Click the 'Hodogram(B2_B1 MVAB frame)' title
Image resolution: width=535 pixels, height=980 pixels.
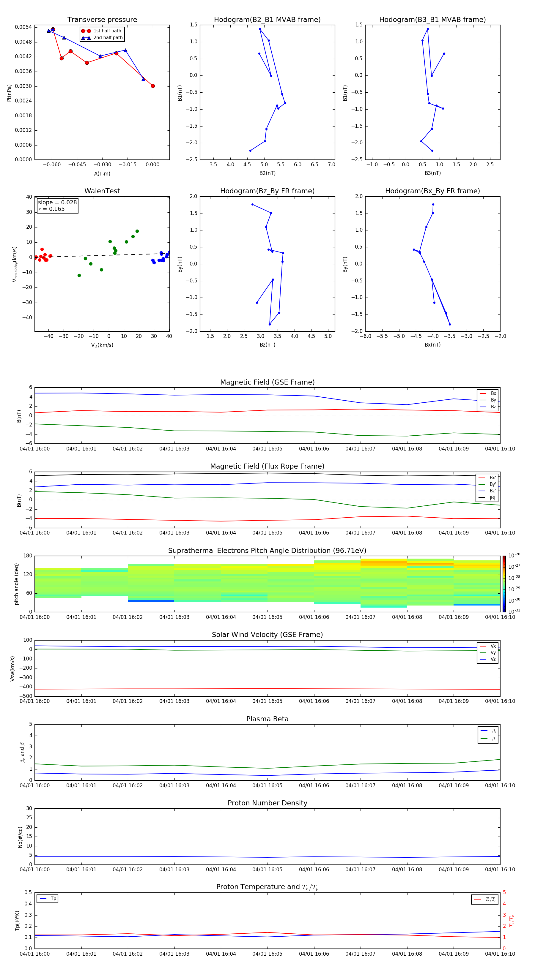(x=267, y=20)
